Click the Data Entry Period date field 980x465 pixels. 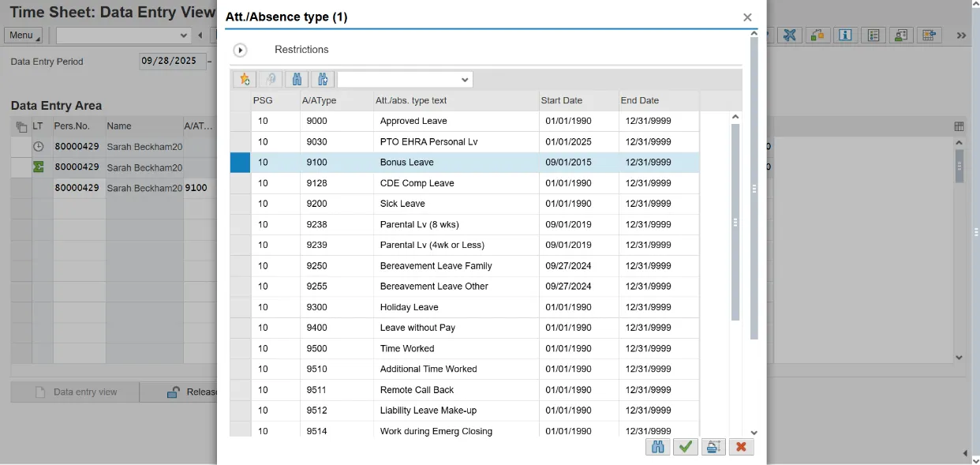(x=171, y=61)
